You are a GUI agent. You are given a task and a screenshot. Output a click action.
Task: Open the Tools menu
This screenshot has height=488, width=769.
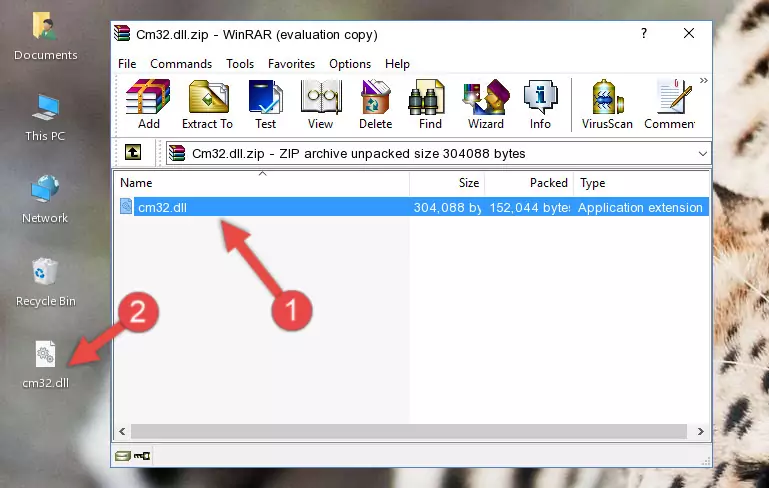240,64
